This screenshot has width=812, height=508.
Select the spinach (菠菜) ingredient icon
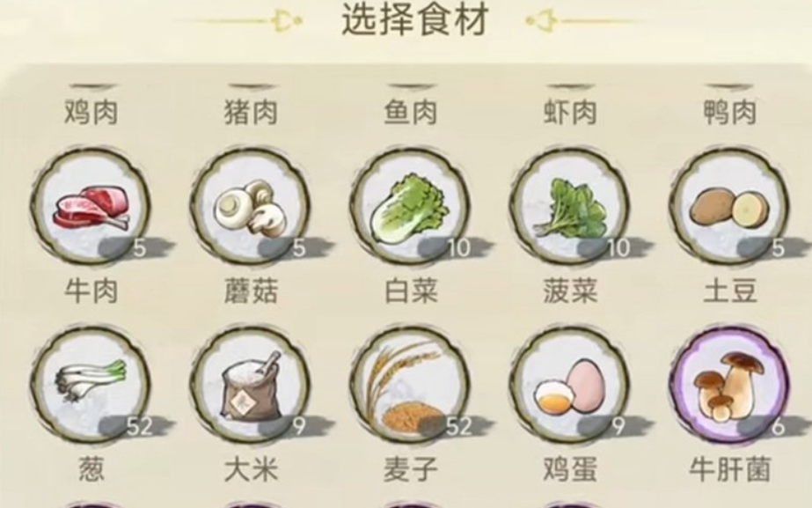tap(570, 206)
